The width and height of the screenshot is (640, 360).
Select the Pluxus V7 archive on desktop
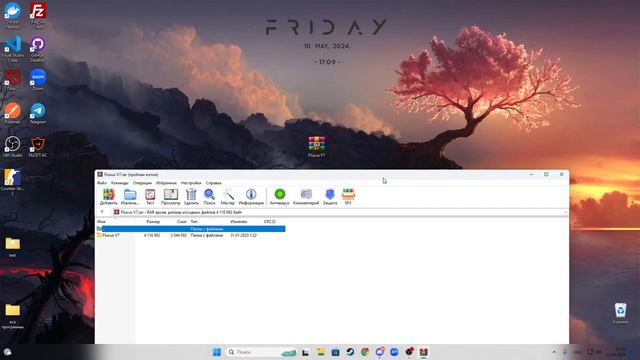[316, 147]
